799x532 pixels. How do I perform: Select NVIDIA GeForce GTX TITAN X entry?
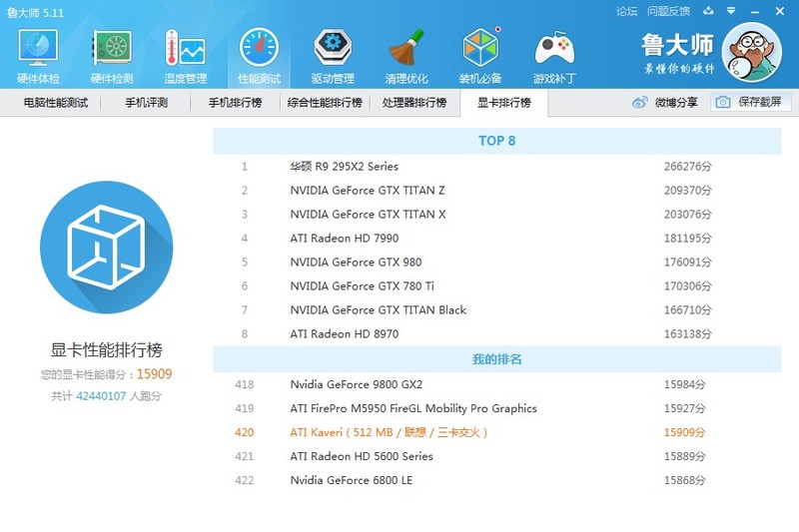click(496, 215)
